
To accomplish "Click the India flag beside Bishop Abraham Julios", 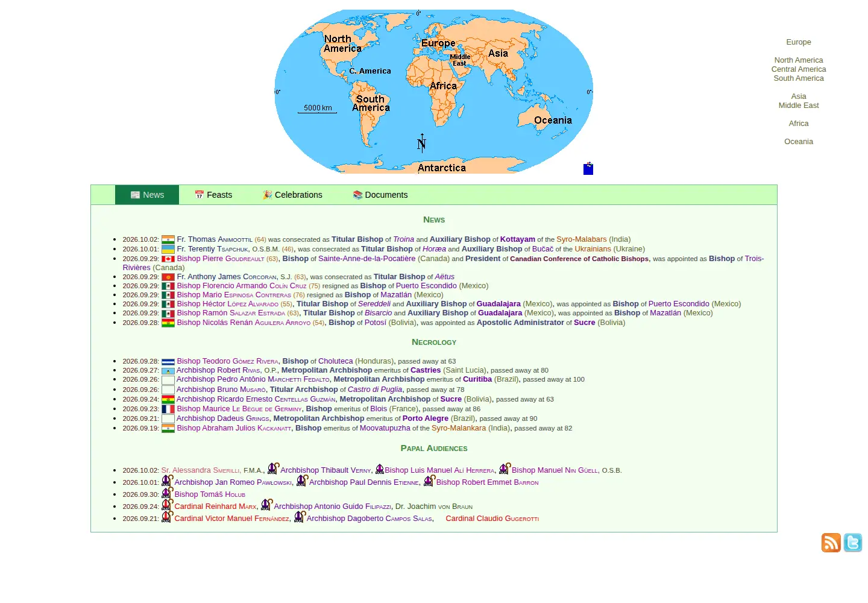I will 168,428.
